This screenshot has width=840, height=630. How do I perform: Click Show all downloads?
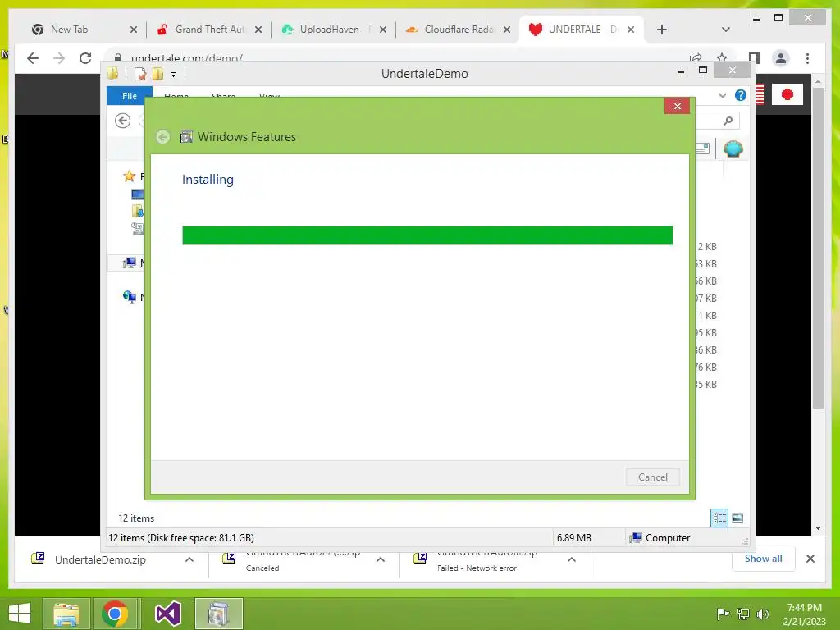763,558
